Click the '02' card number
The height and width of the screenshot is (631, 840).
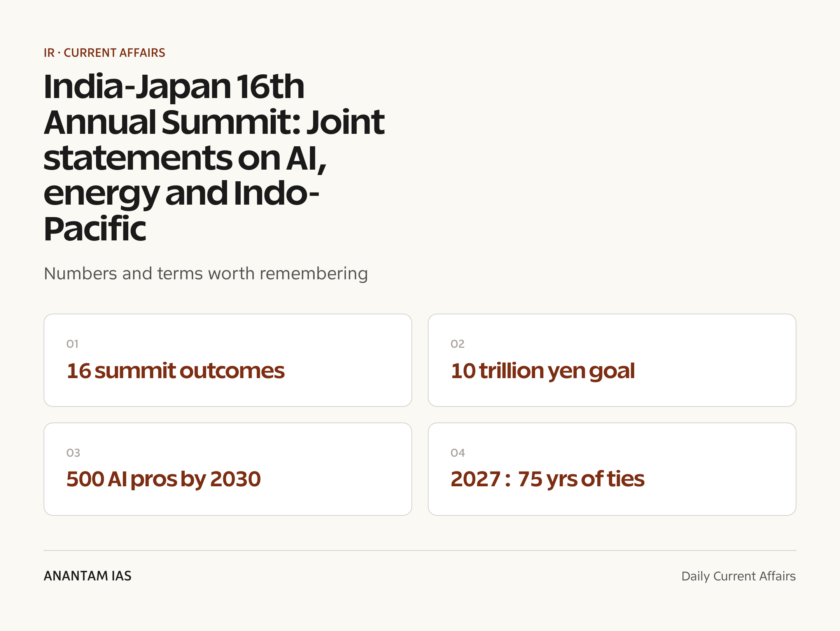coord(458,344)
